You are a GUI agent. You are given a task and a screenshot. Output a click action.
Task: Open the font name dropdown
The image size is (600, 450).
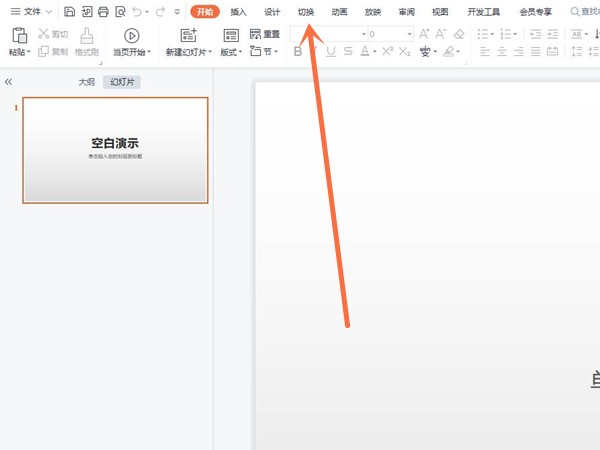pos(364,34)
